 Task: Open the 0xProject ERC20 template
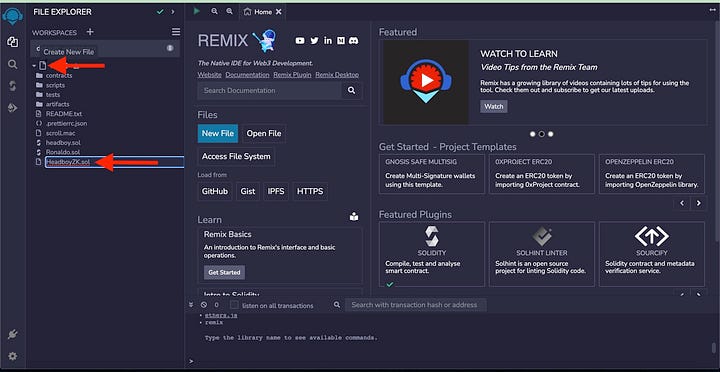tap(542, 174)
